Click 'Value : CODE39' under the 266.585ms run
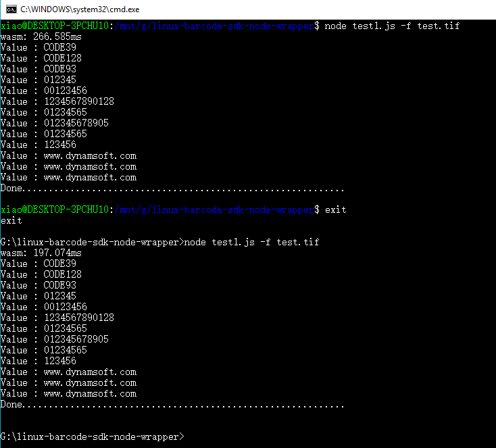496x448 pixels. [x=38, y=47]
